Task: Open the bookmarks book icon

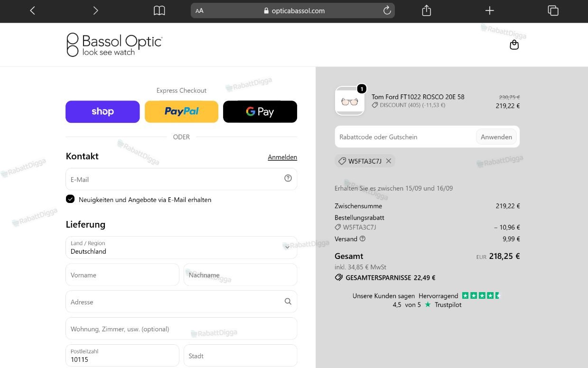Action: coord(159,10)
